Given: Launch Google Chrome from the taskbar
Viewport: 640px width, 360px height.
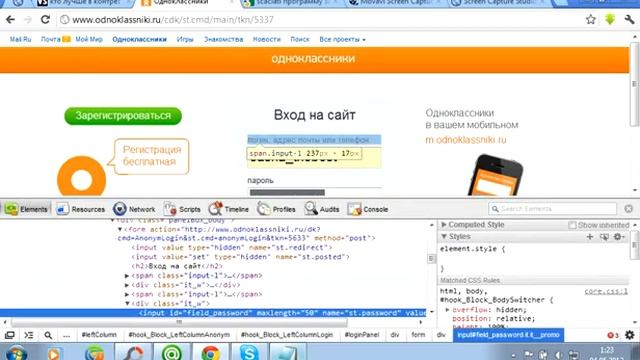Looking at the screenshot, I should pos(211,353).
